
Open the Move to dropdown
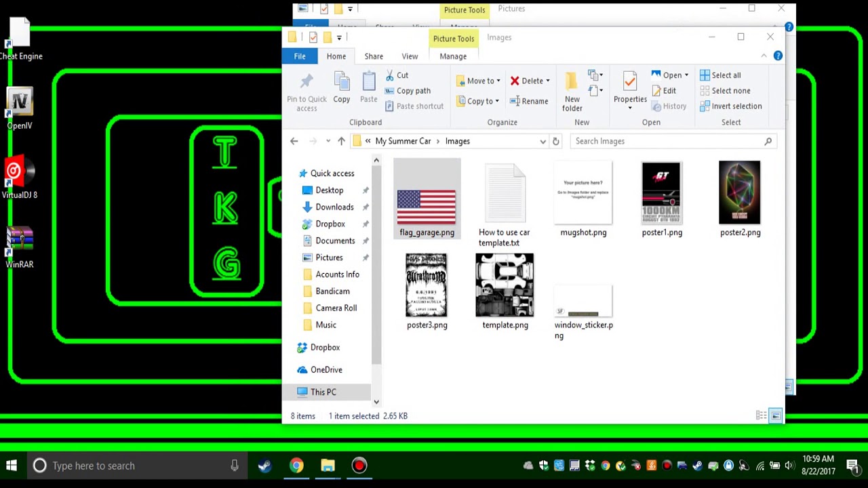[x=479, y=81]
